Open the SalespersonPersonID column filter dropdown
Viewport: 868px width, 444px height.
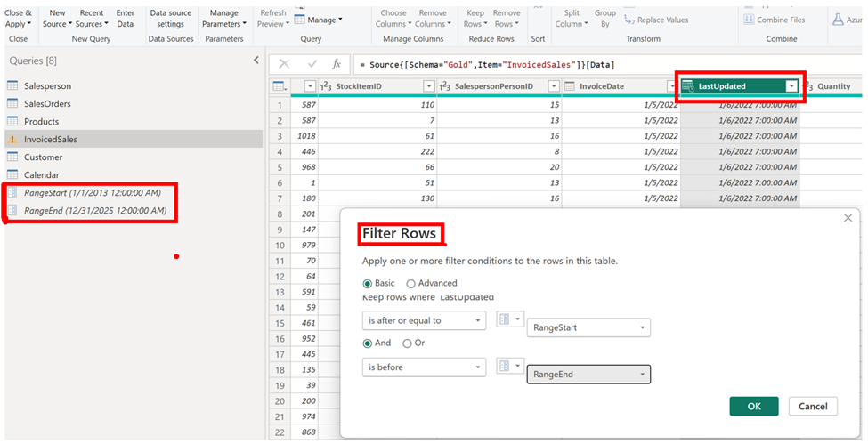[554, 86]
